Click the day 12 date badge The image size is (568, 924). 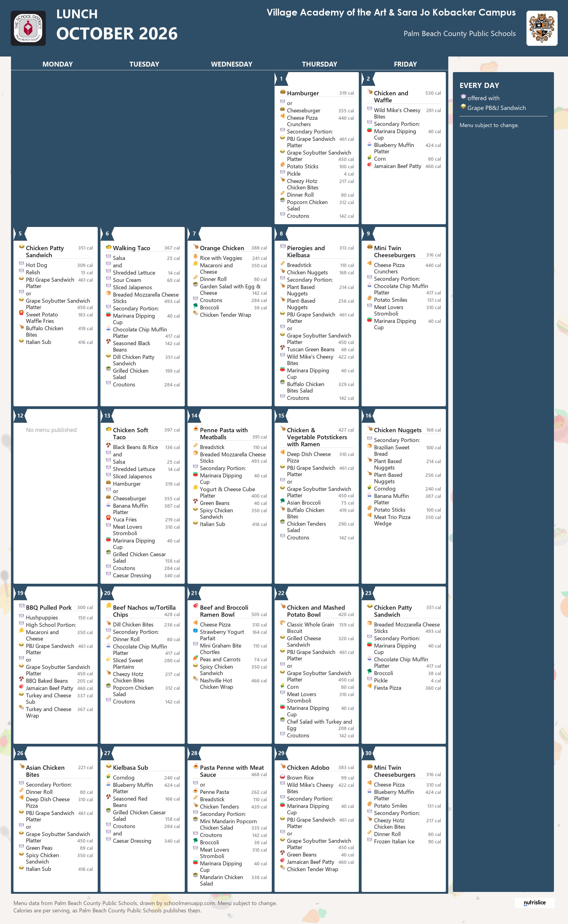pyautogui.click(x=20, y=416)
